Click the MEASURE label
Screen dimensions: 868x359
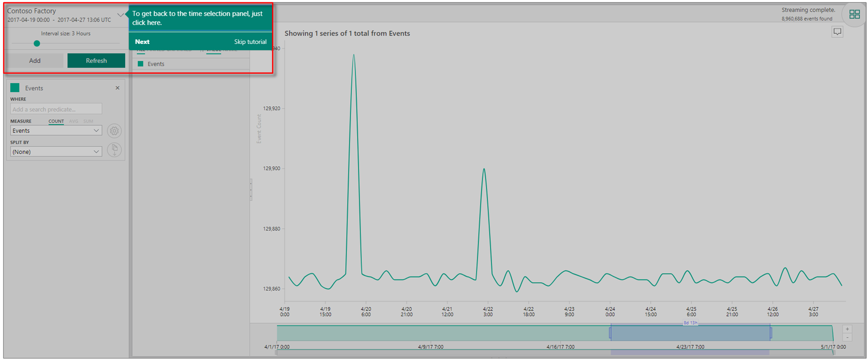coord(21,121)
